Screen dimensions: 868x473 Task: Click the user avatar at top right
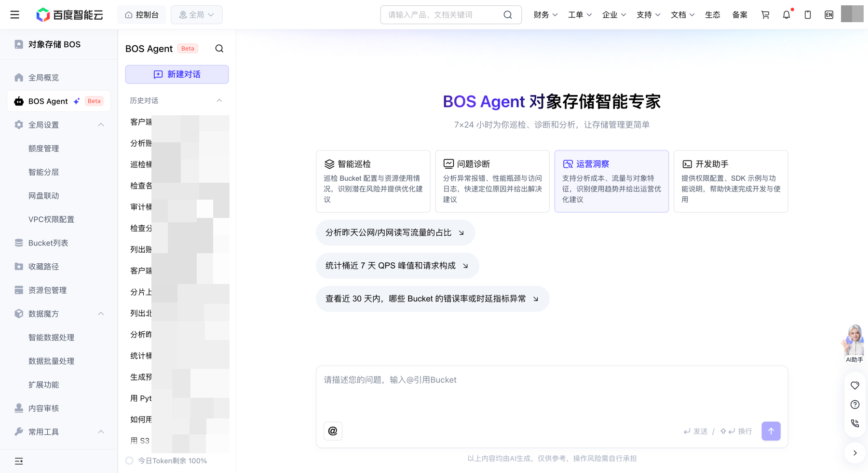pos(852,14)
